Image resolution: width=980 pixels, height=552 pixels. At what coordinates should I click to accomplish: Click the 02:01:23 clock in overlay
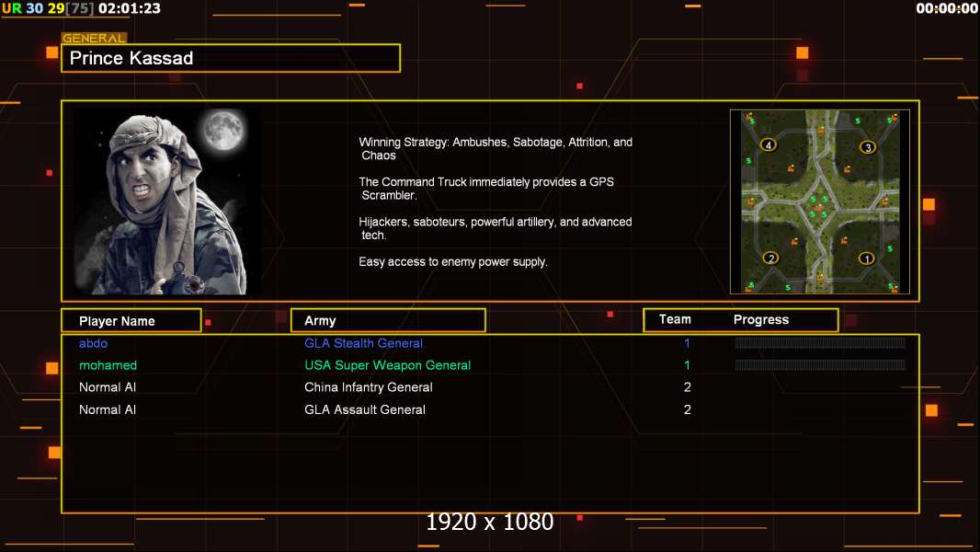tap(130, 8)
